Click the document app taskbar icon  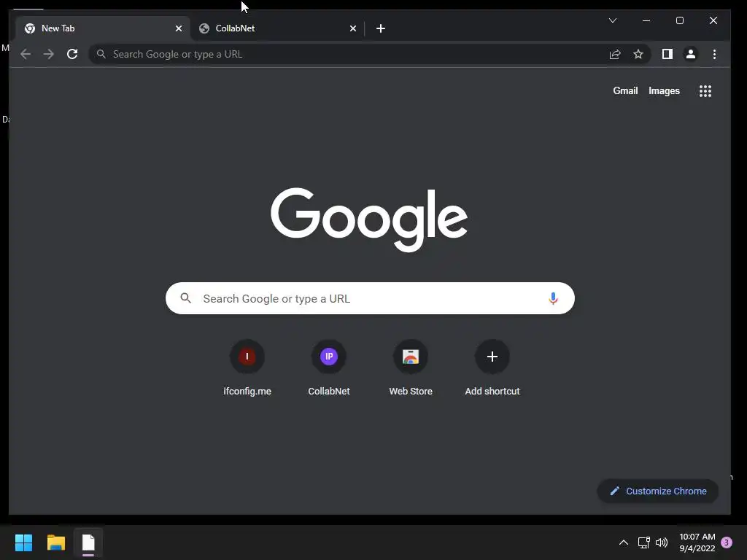(x=88, y=542)
